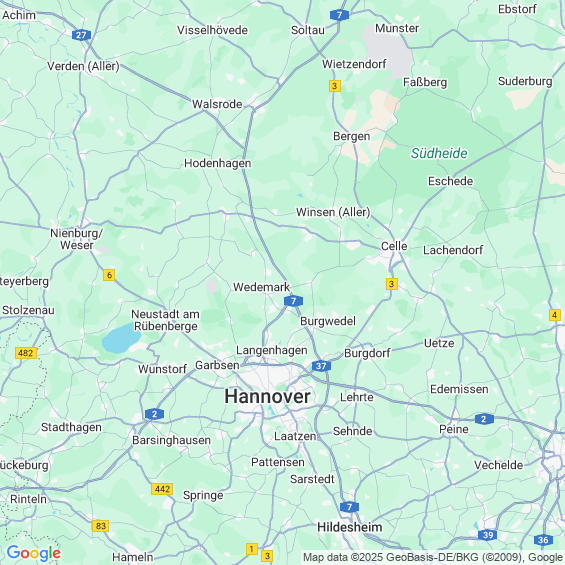Click the Südheide nature park label
The image size is (565, 565).
coord(439,154)
